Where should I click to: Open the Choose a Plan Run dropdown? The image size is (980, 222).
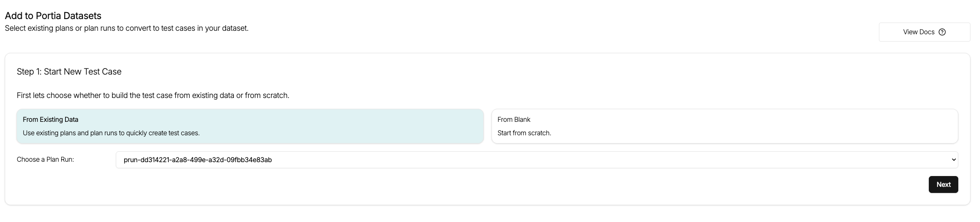click(x=537, y=160)
